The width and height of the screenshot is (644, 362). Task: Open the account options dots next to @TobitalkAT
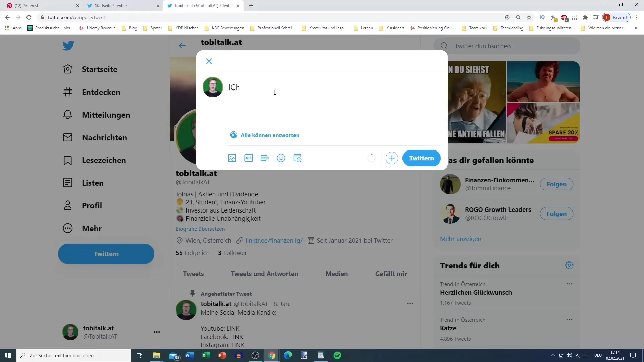point(157,332)
